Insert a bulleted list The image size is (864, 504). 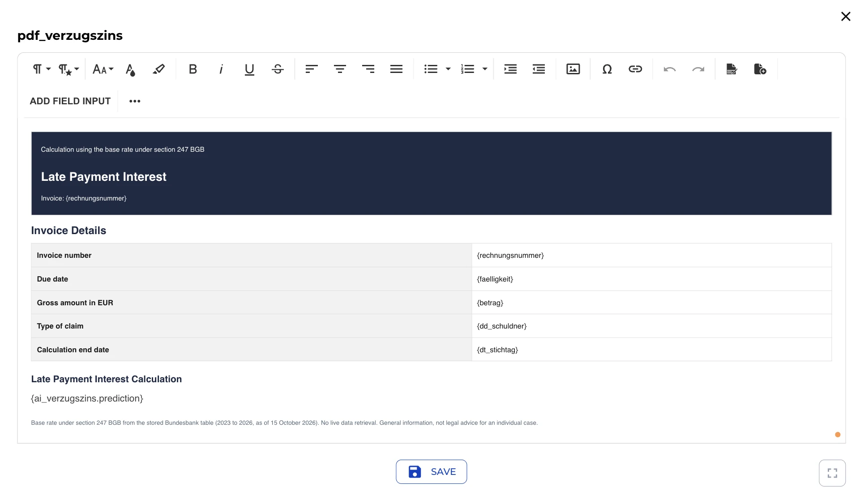(x=431, y=69)
